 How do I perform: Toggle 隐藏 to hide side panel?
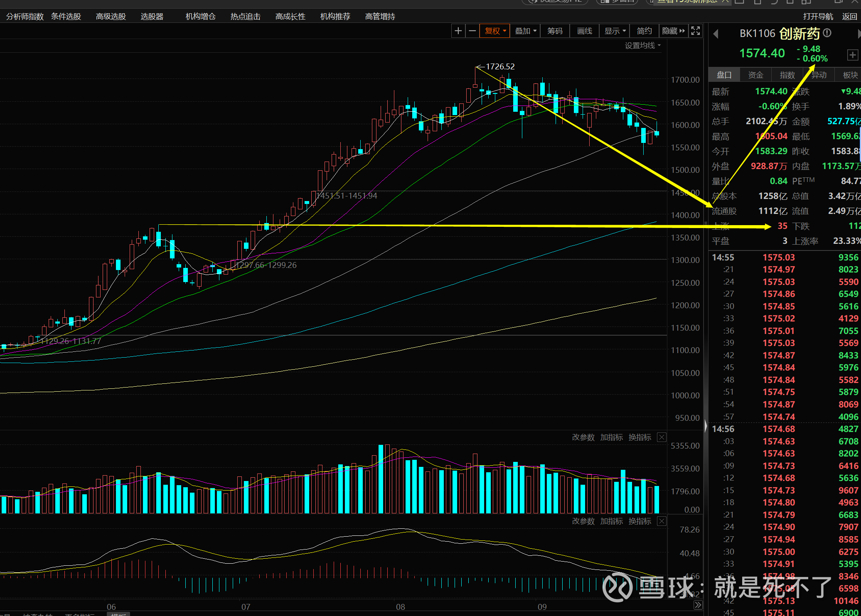point(673,31)
